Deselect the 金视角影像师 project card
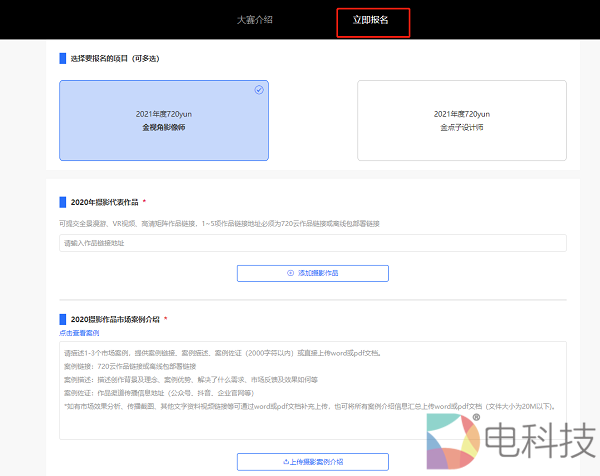Viewport: 600px width, 476px height. (x=164, y=120)
